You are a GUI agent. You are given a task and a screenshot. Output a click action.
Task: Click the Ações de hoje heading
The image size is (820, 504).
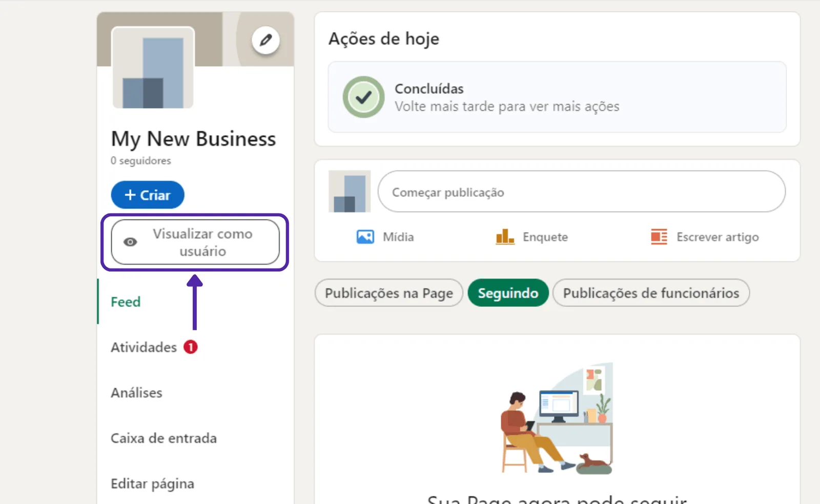[x=384, y=39]
